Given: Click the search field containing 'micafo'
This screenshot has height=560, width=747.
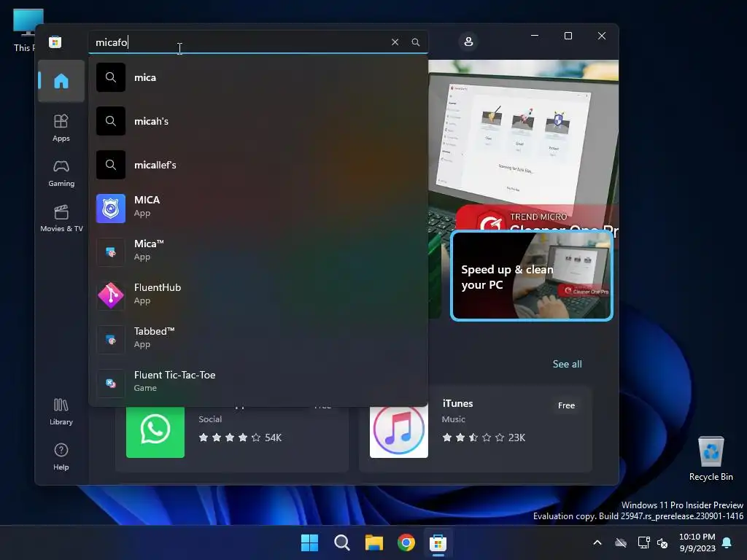Looking at the screenshot, I should (258, 42).
